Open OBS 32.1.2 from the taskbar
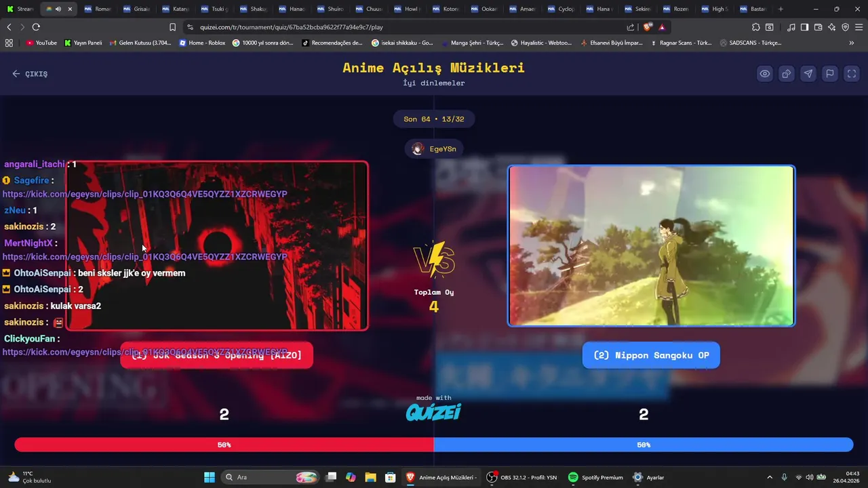Image resolution: width=868 pixels, height=488 pixels. point(522,477)
